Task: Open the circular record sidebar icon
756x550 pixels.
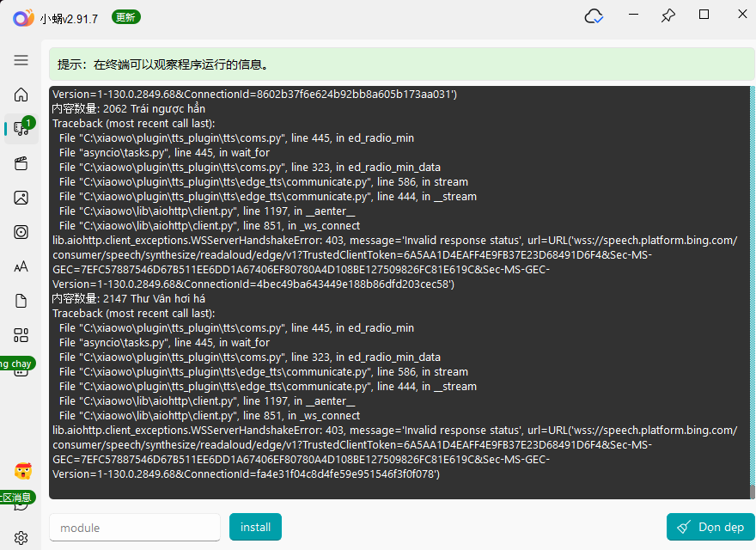Action: pyautogui.click(x=21, y=232)
